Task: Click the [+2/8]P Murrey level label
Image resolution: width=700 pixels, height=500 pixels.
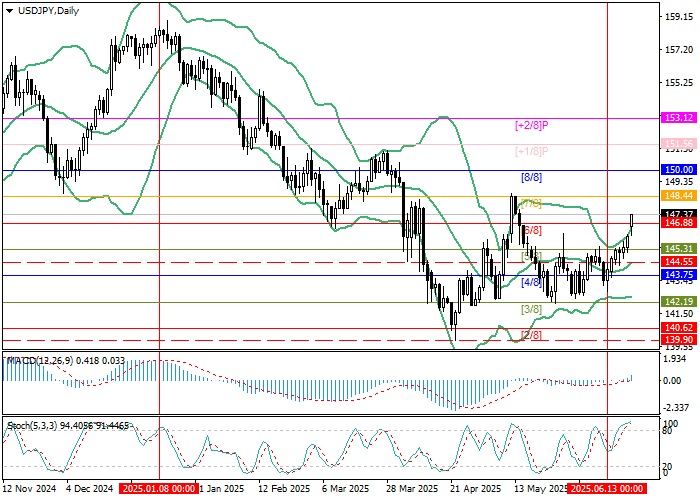Action: [x=531, y=125]
